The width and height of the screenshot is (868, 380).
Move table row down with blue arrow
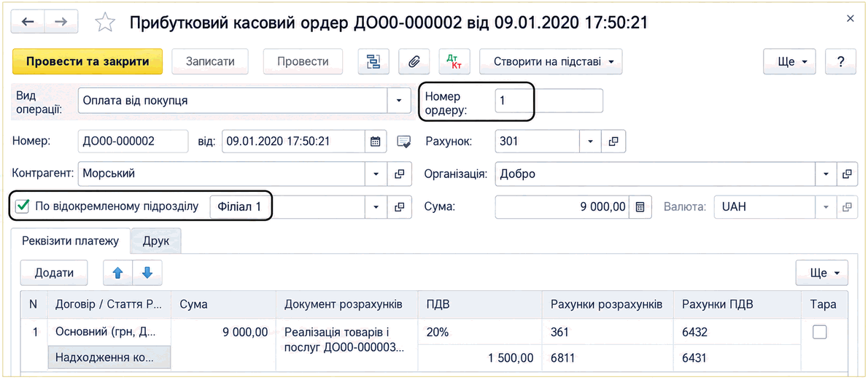(147, 273)
